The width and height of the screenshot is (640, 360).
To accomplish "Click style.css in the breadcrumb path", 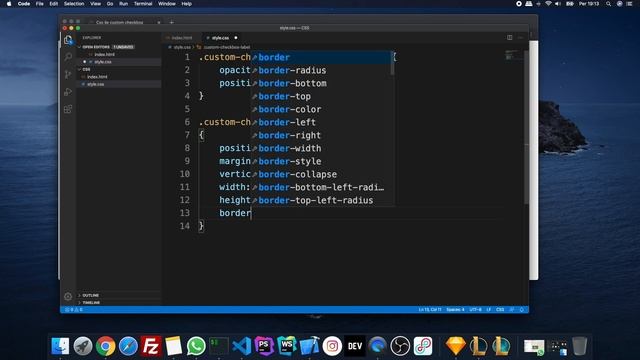I will (182, 47).
